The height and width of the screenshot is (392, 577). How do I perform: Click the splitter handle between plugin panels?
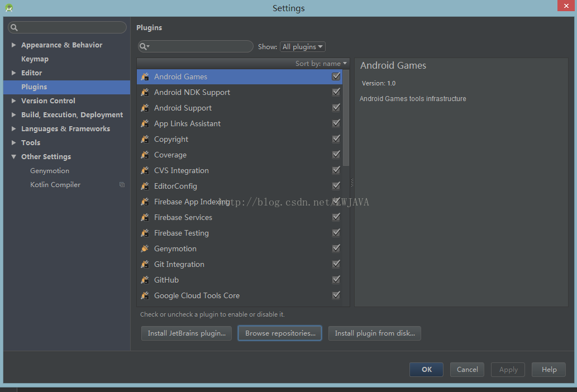pyautogui.click(x=352, y=183)
